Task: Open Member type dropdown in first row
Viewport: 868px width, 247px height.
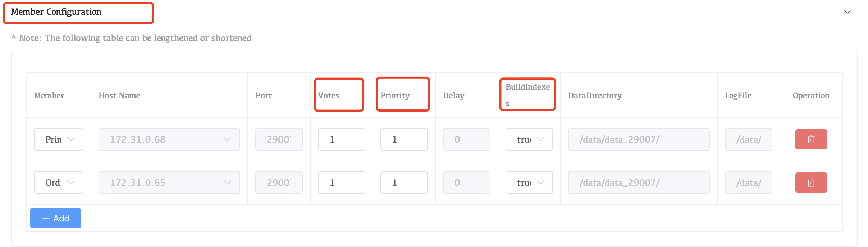Action: click(59, 139)
